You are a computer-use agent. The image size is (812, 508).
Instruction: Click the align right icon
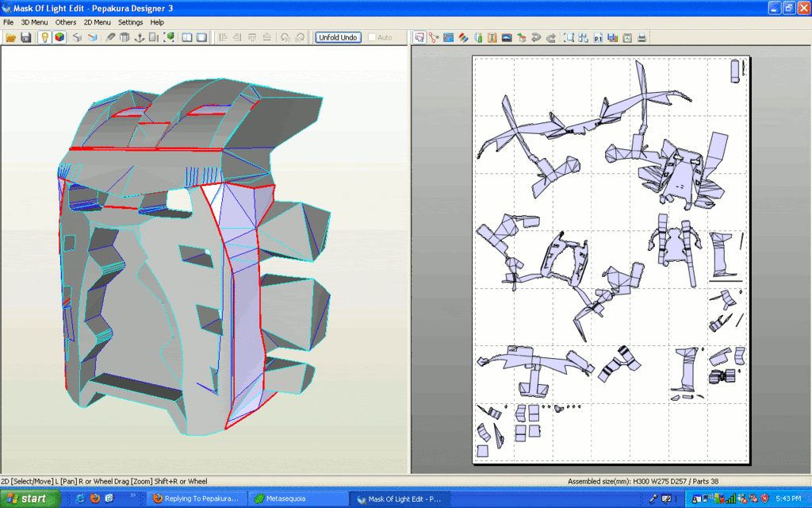click(237, 37)
